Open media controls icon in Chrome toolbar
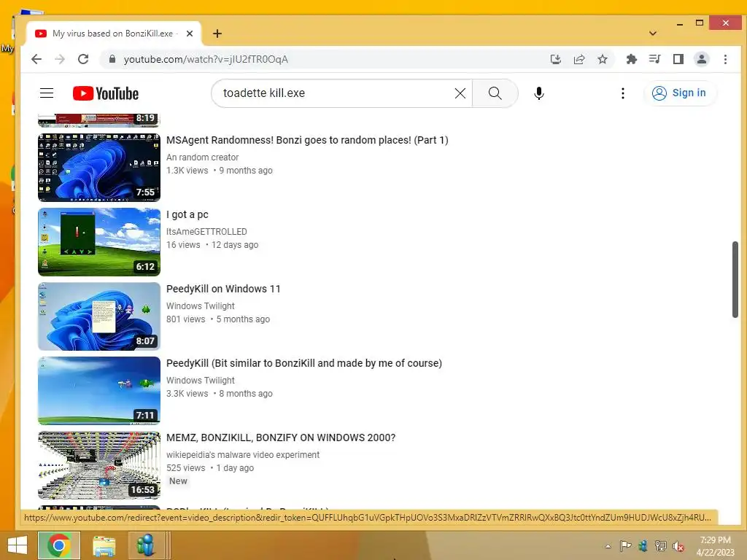 [654, 59]
